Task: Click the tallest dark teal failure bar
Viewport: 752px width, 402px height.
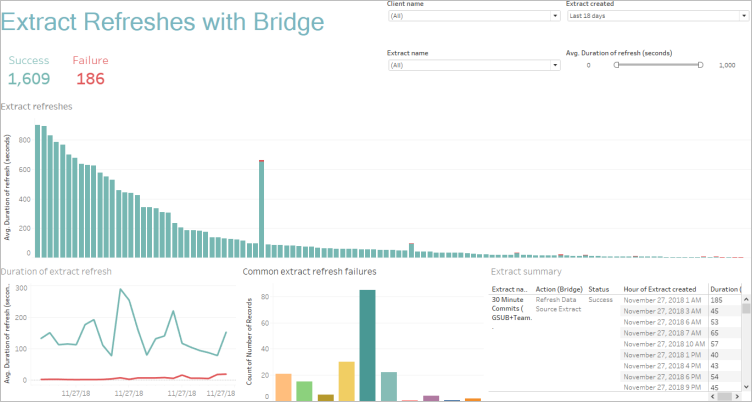Action: coord(367,345)
